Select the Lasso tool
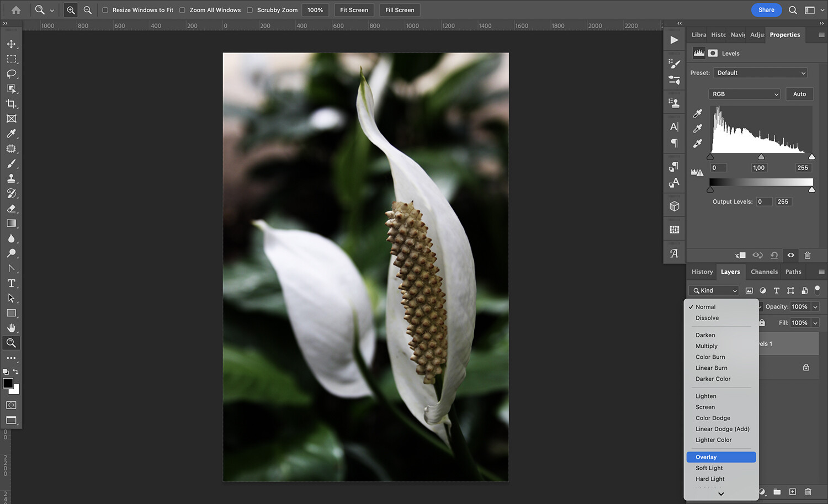The image size is (828, 504). click(x=11, y=74)
